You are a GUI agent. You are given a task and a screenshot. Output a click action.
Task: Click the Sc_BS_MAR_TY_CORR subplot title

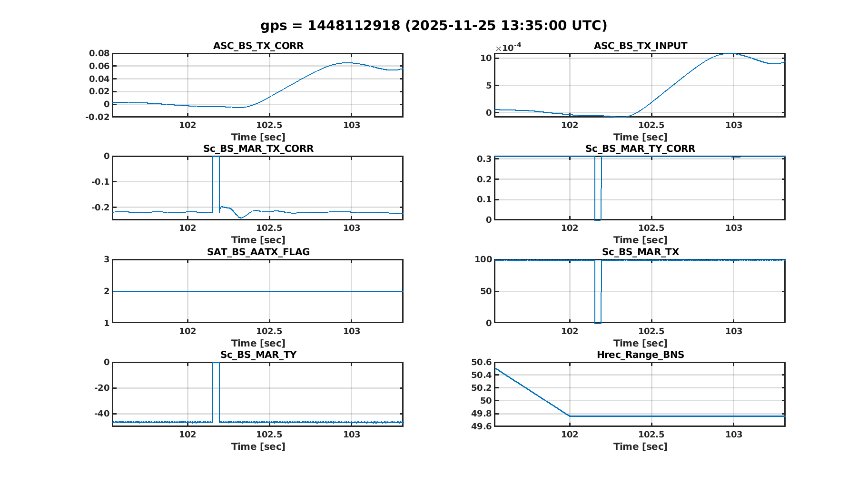click(640, 148)
